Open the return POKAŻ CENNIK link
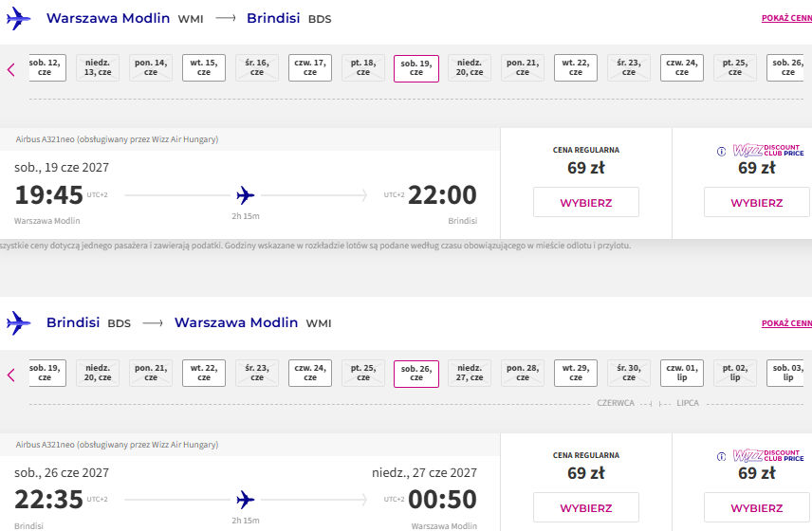This screenshot has height=531, width=812. [x=786, y=323]
